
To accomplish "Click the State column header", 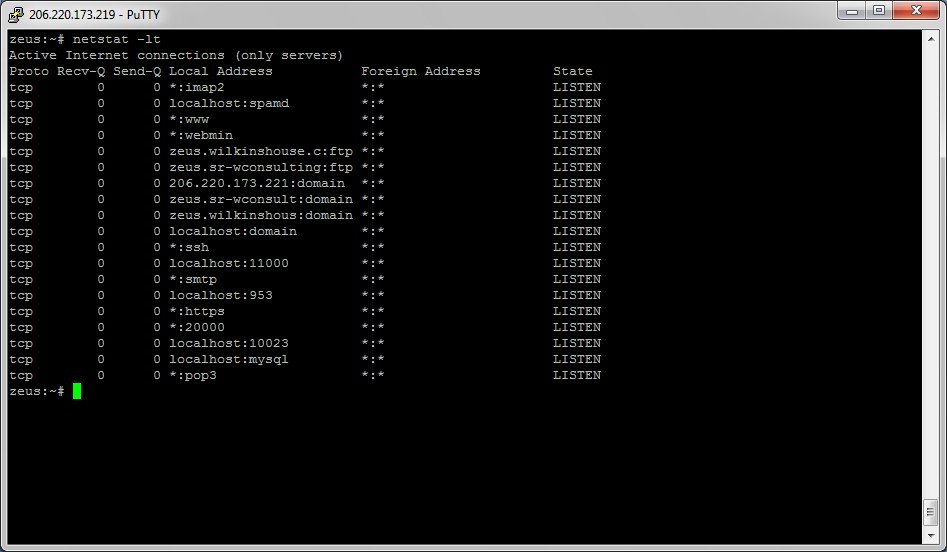I will (573, 71).
